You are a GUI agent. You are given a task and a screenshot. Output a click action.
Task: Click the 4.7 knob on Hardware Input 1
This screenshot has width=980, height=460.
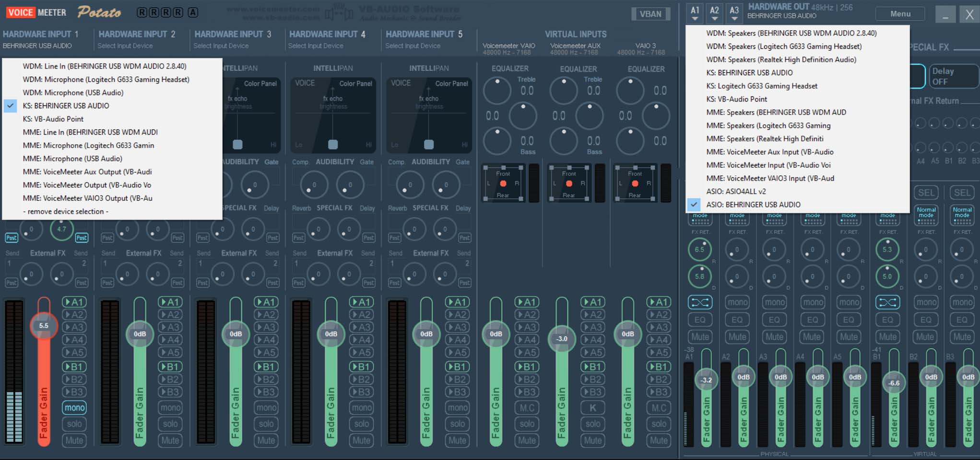tap(62, 229)
